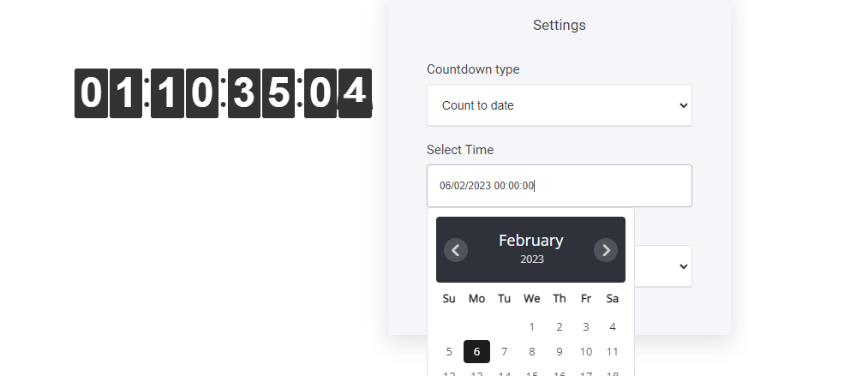Choose February 11 in the calendar

(613, 351)
